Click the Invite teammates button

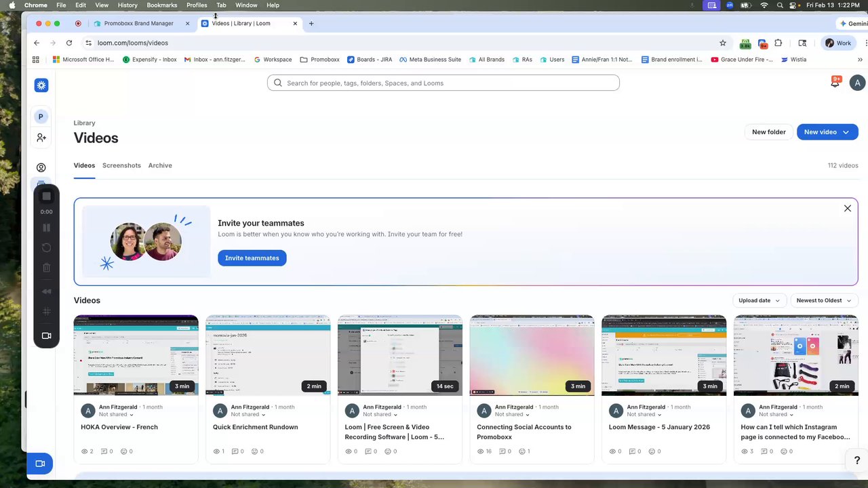click(252, 258)
